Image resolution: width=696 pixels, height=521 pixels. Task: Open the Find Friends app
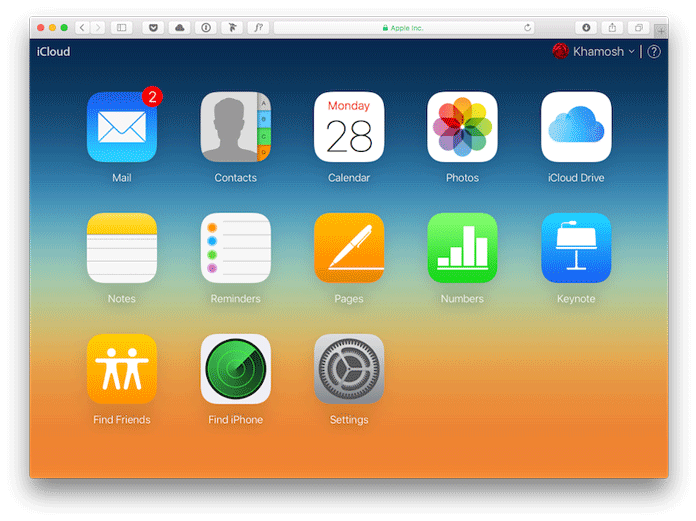click(122, 369)
